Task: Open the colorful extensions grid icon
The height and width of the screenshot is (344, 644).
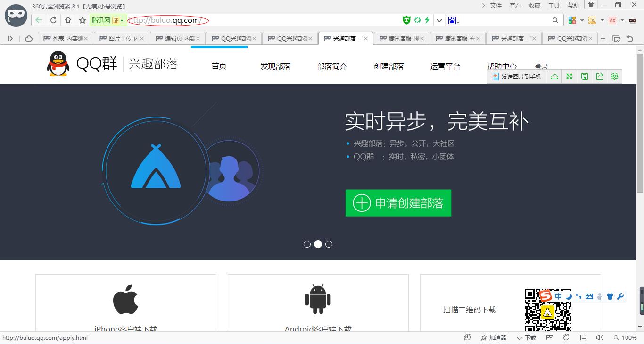Action: (x=572, y=20)
